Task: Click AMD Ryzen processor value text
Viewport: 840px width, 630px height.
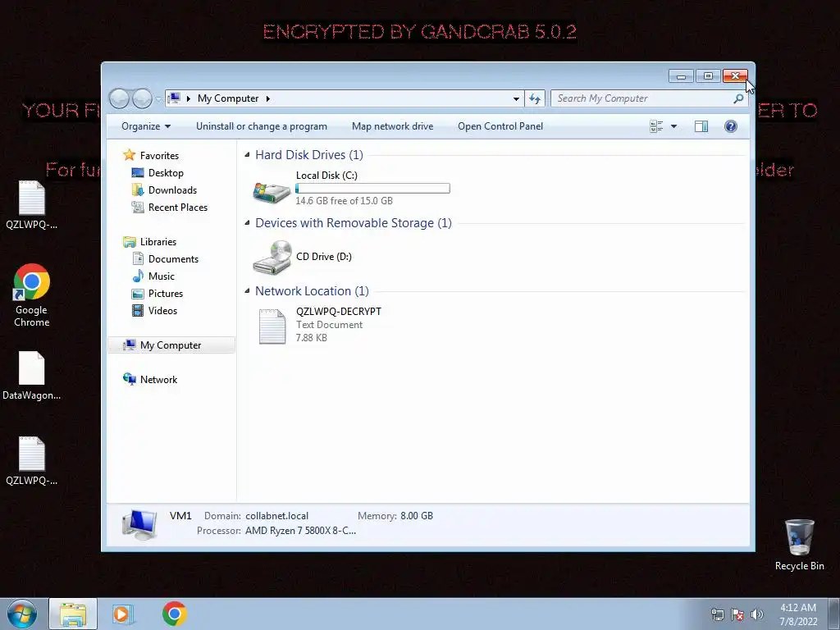Action: pos(300,531)
